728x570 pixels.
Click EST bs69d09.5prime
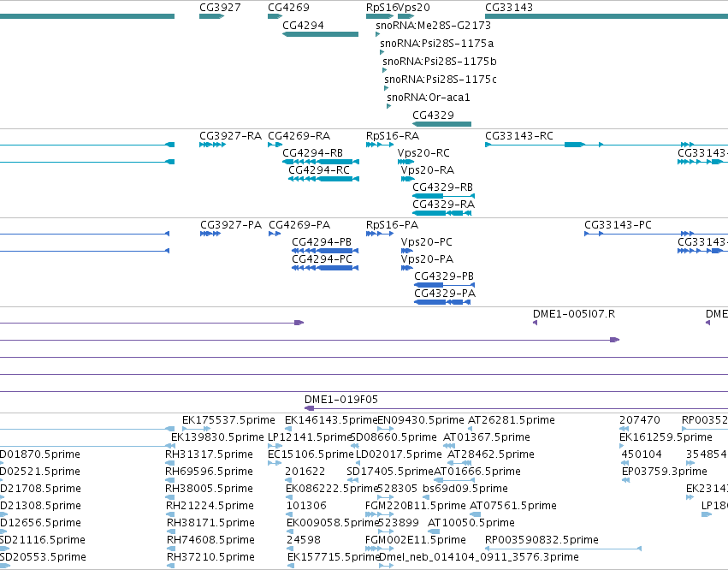(x=465, y=489)
